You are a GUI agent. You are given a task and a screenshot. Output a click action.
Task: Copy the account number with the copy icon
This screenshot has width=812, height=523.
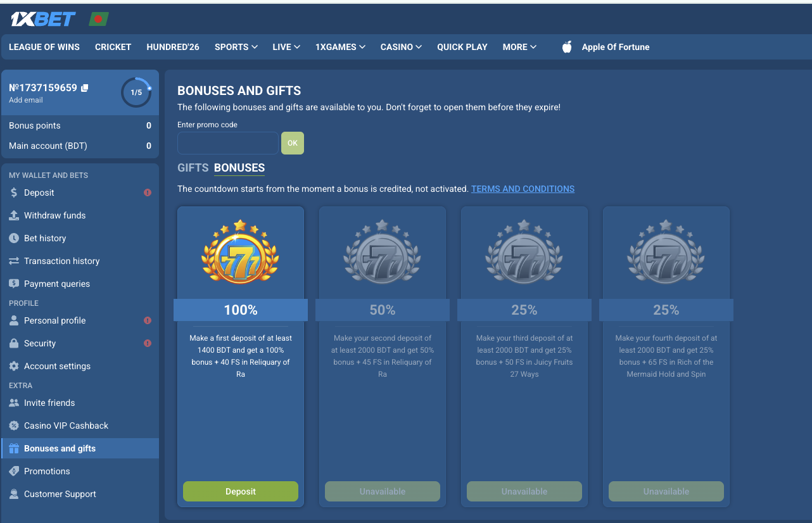85,88
